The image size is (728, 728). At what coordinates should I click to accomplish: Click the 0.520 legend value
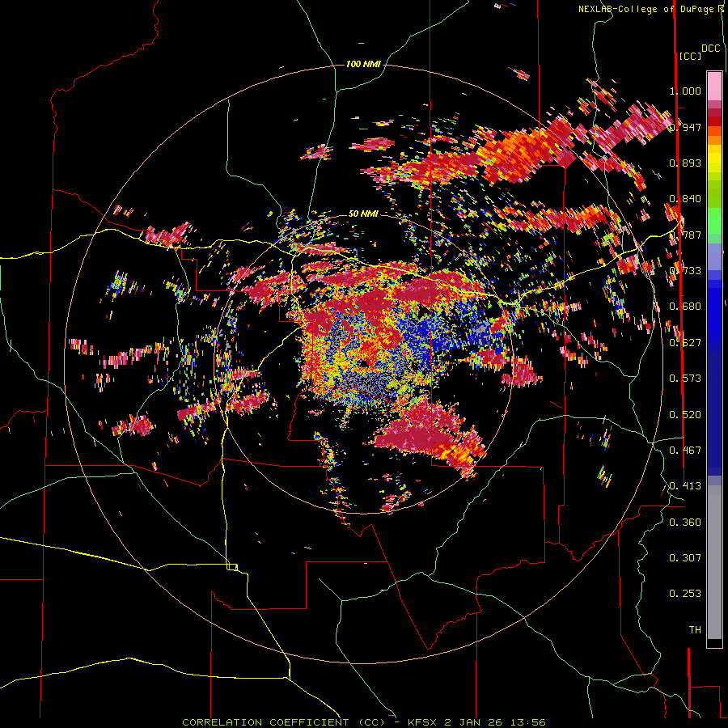point(685,415)
